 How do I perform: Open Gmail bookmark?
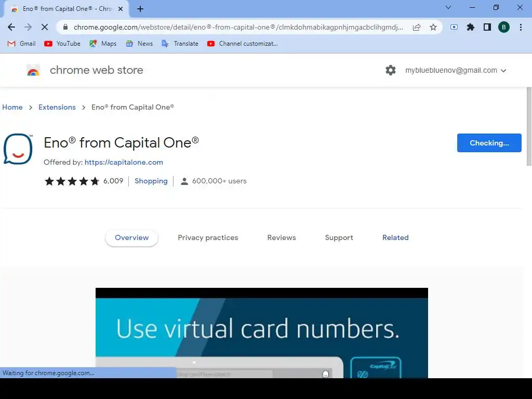(21, 44)
